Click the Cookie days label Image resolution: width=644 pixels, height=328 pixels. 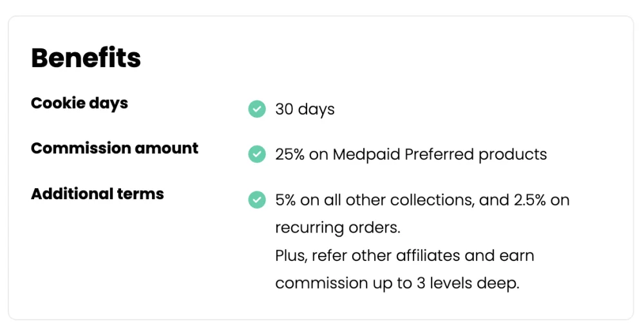pyautogui.click(x=79, y=103)
